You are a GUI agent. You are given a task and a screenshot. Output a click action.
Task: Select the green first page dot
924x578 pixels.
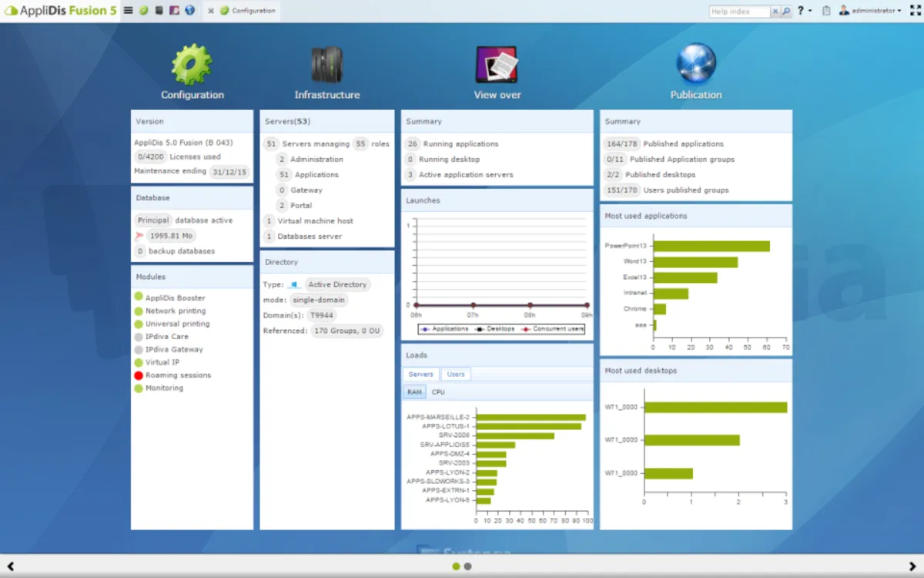456,566
